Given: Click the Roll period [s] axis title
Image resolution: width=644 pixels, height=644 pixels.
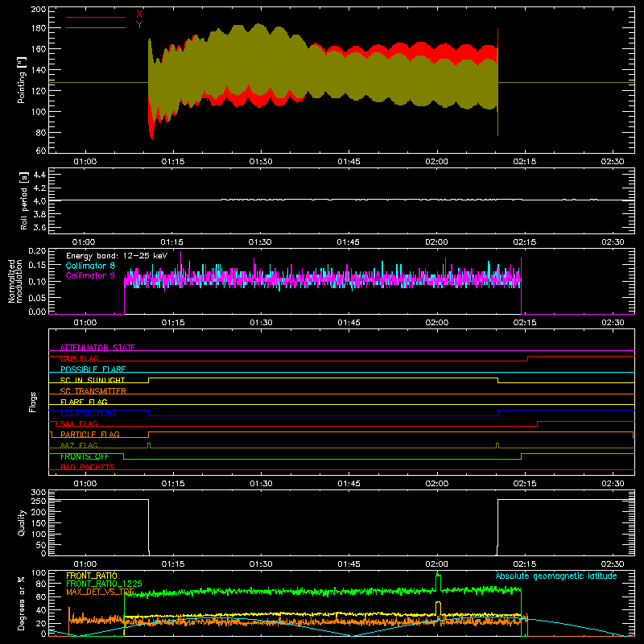Looking at the screenshot, I should tap(23, 201).
